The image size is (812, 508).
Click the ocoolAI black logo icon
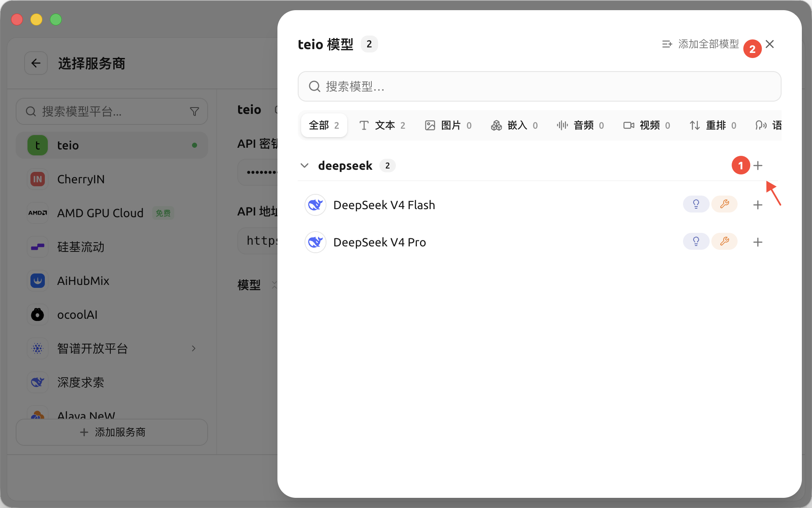click(38, 315)
